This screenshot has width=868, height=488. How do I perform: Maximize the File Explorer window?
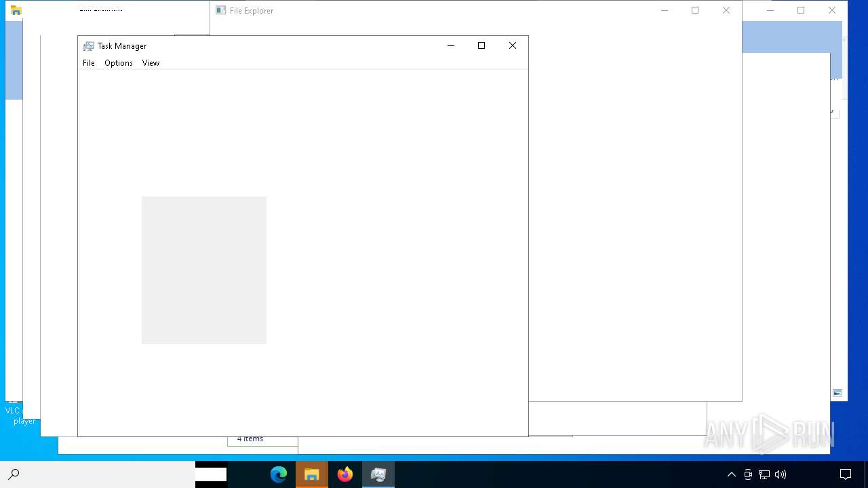point(695,10)
